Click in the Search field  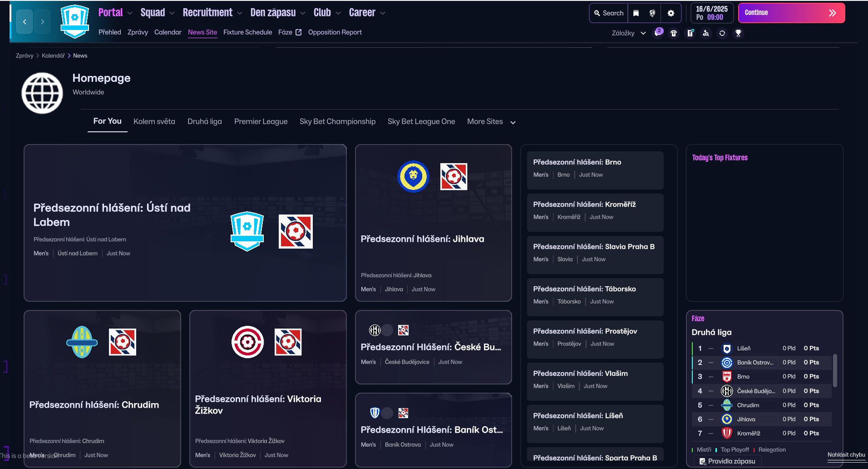(609, 13)
